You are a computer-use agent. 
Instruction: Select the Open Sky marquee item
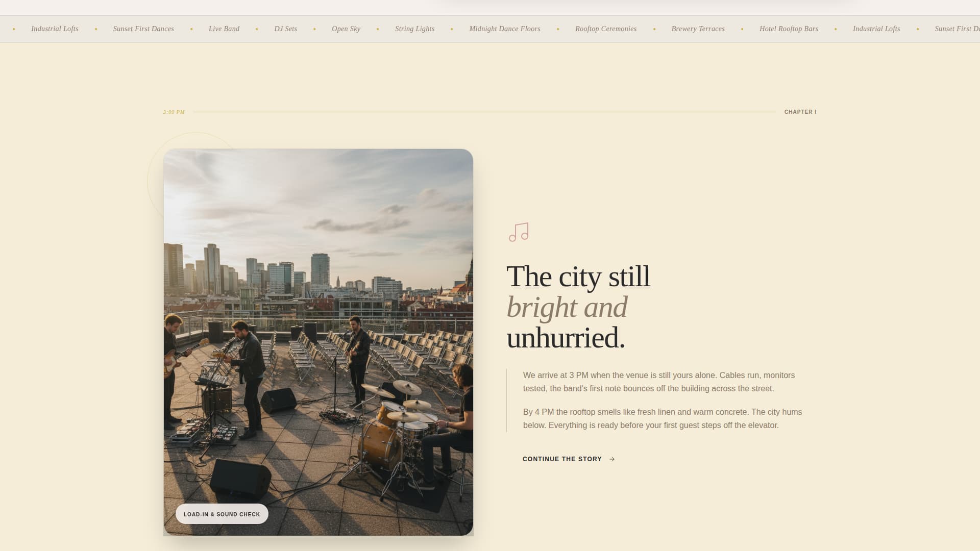coord(346,29)
